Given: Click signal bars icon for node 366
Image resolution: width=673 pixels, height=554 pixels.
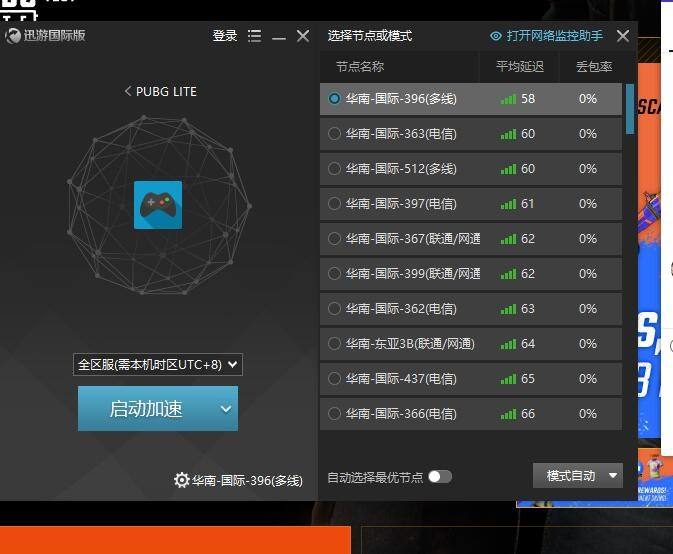Looking at the screenshot, I should (x=508, y=414).
